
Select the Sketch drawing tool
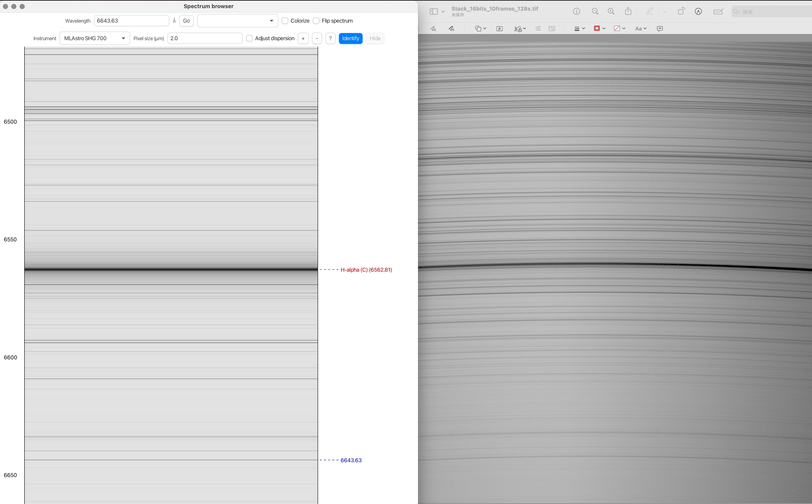point(433,29)
